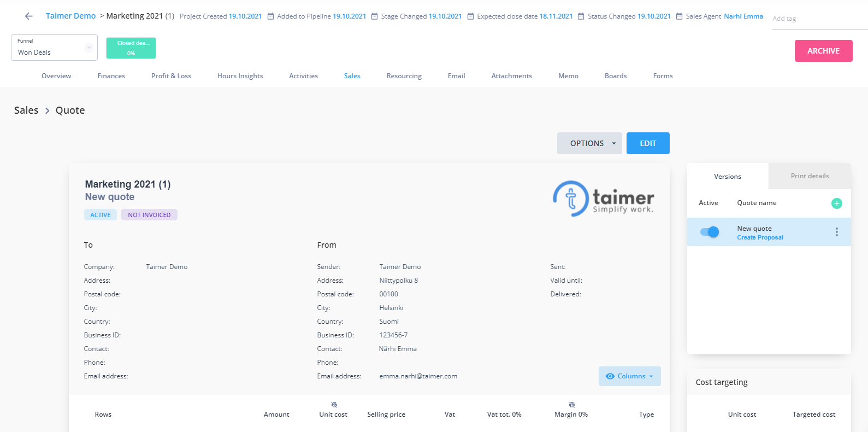Click the taimer logo on the quote

(x=603, y=199)
